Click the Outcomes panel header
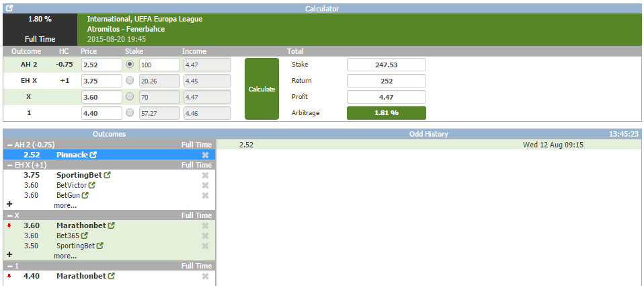This screenshot has width=644, height=286. 109,134
